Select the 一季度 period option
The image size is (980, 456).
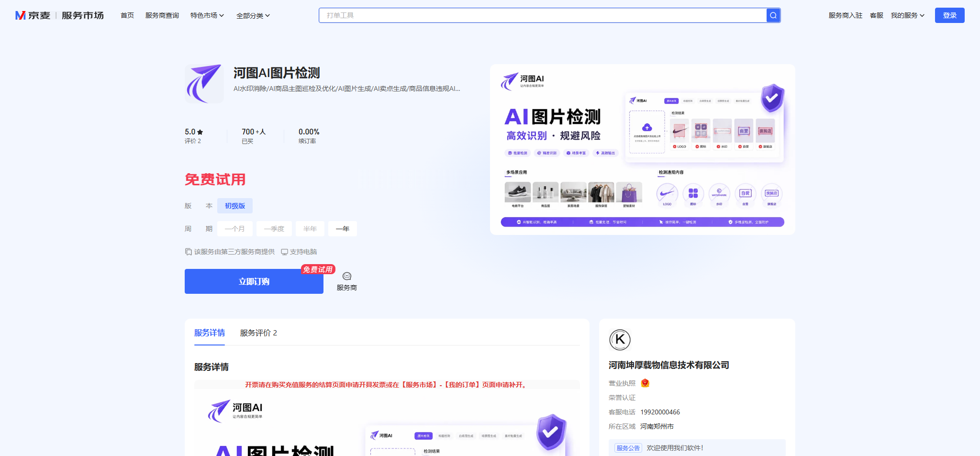coord(274,229)
